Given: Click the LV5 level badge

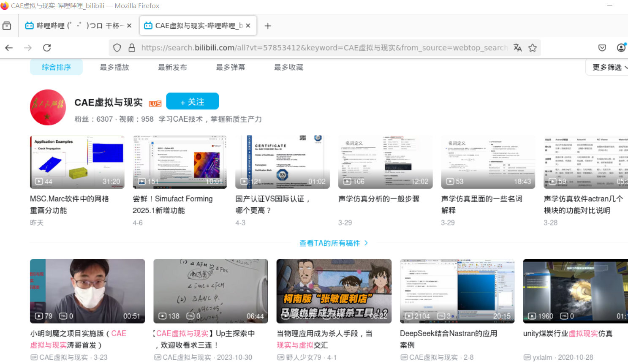Looking at the screenshot, I should pos(155,103).
